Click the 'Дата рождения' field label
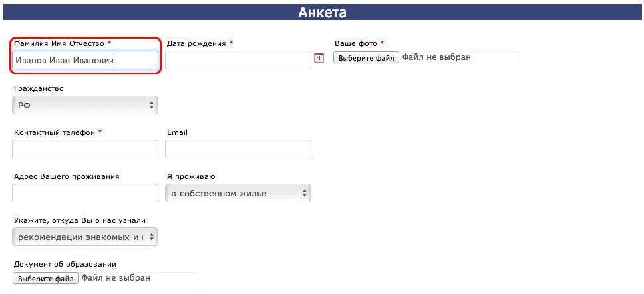 (x=196, y=43)
